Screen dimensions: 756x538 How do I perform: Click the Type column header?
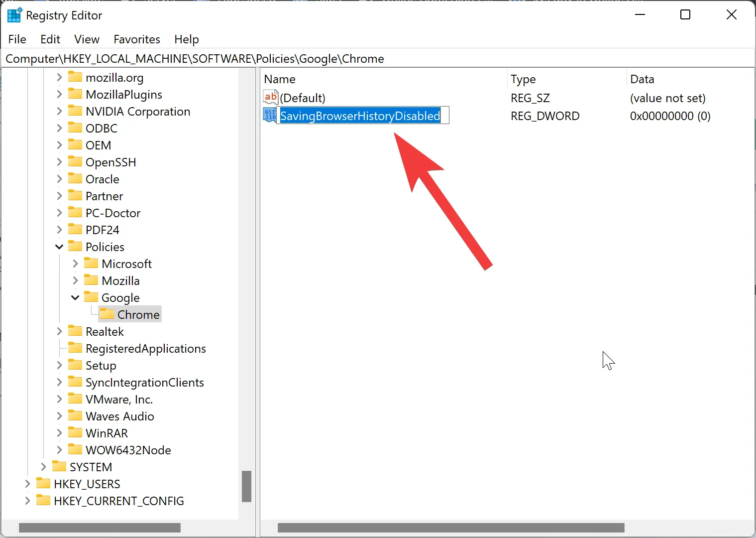pyautogui.click(x=523, y=79)
